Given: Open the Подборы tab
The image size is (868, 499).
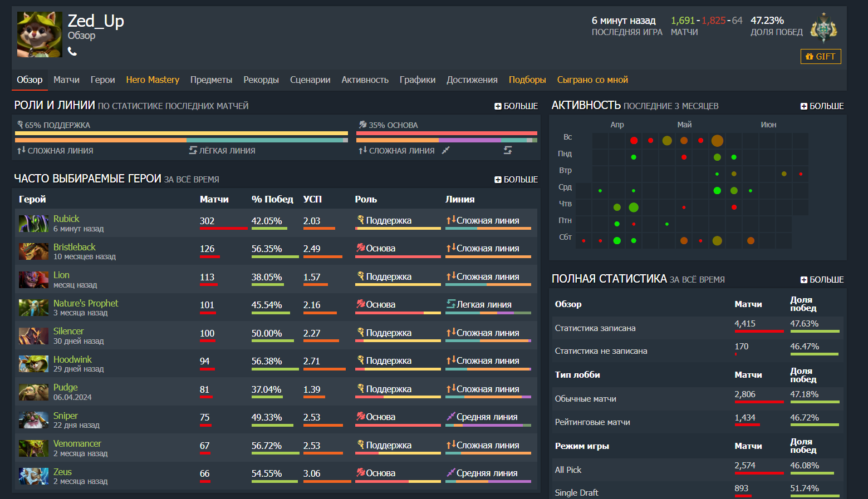Looking at the screenshot, I should pos(527,80).
